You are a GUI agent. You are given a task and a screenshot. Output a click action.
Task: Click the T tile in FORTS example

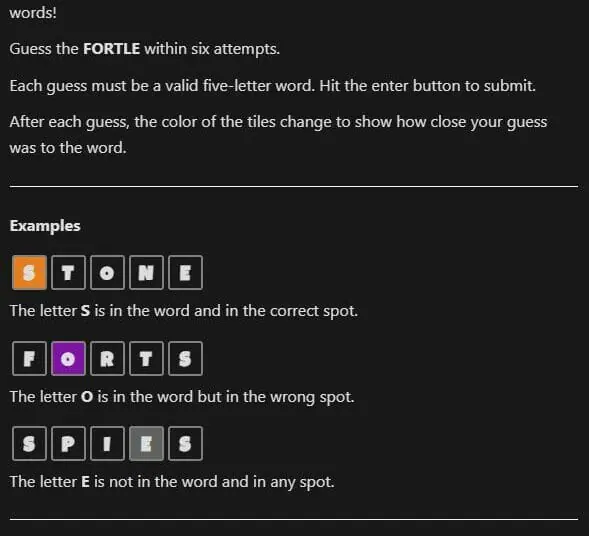point(146,359)
